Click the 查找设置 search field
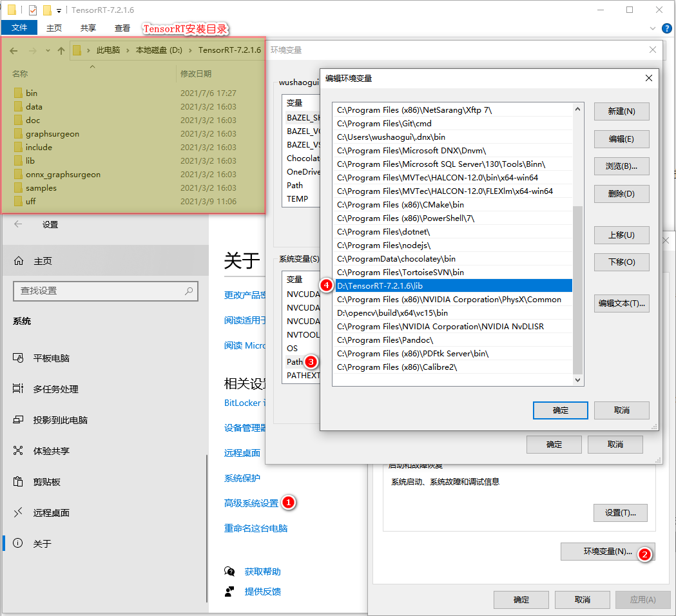 pyautogui.click(x=97, y=291)
